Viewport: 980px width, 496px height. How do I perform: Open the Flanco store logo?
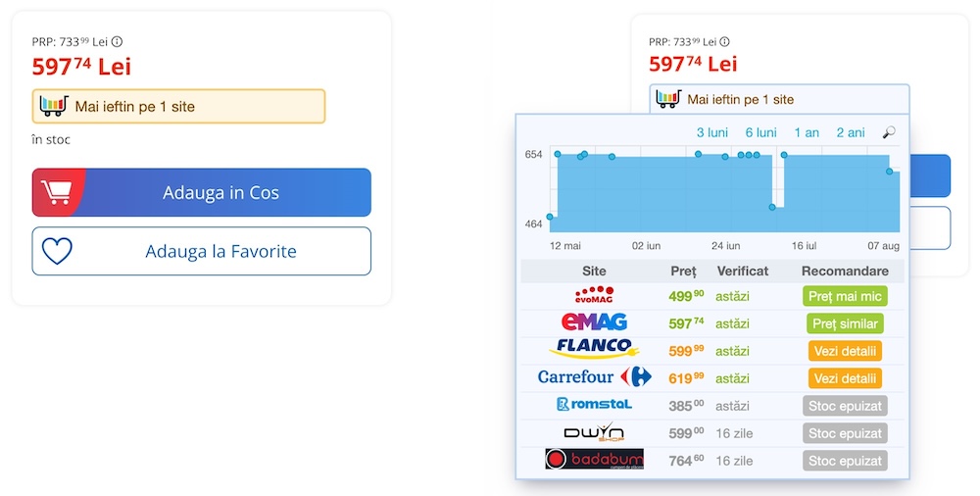coord(594,350)
